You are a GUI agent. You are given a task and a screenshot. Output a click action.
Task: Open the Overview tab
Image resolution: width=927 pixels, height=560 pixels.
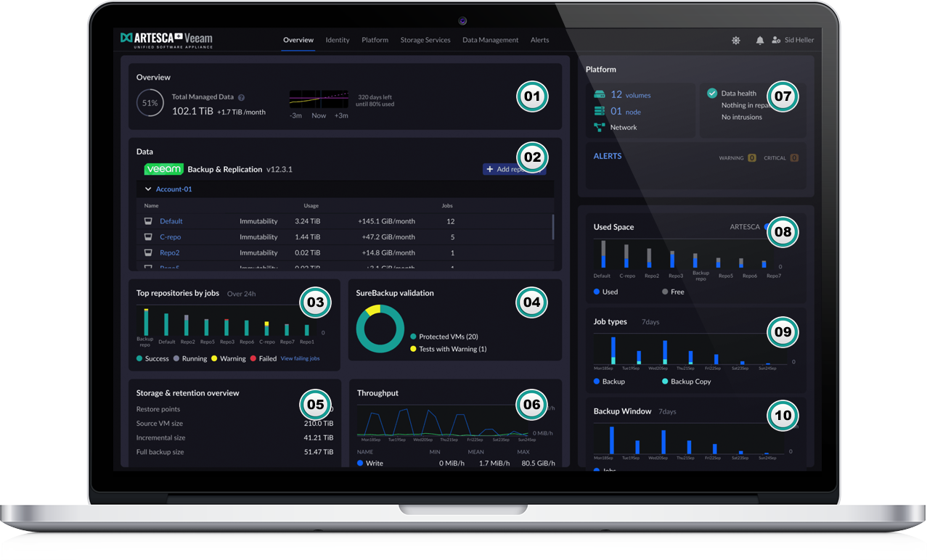pyautogui.click(x=298, y=40)
